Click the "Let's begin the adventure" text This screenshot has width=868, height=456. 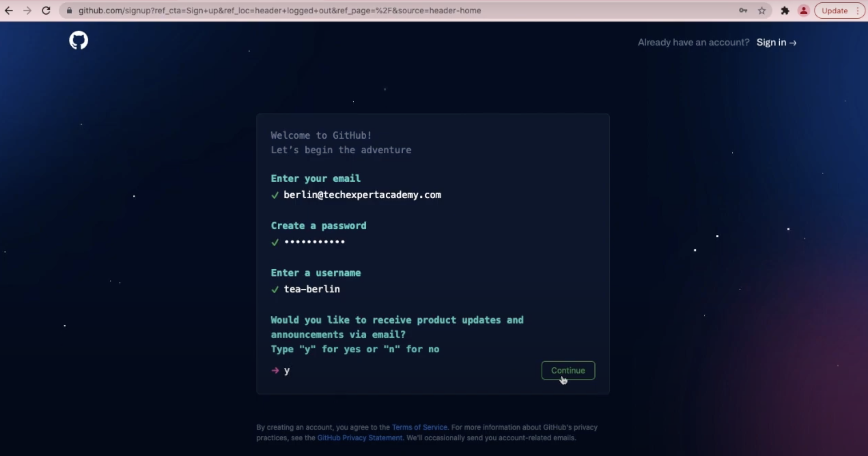[x=341, y=150]
